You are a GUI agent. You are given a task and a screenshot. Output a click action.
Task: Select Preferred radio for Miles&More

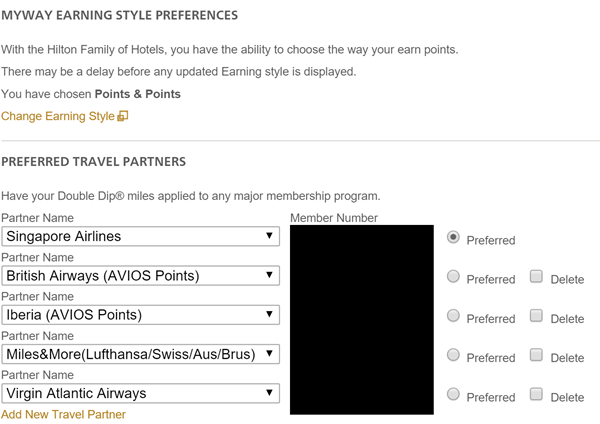pyautogui.click(x=453, y=355)
